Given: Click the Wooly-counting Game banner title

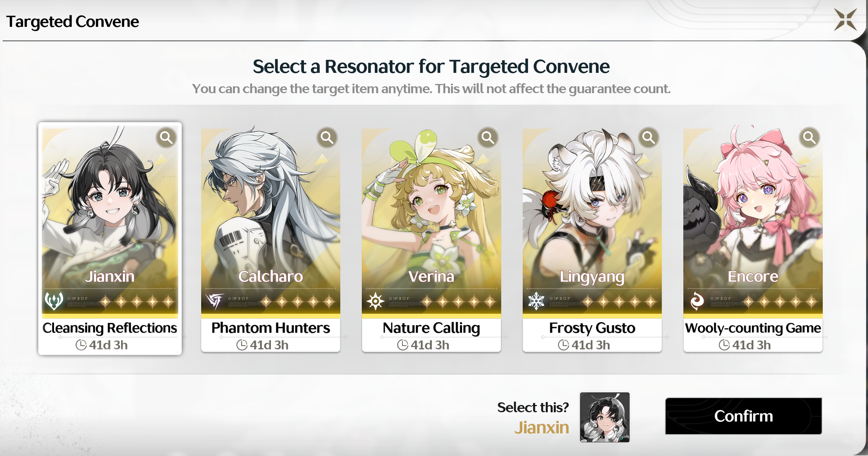Looking at the screenshot, I should 753,328.
